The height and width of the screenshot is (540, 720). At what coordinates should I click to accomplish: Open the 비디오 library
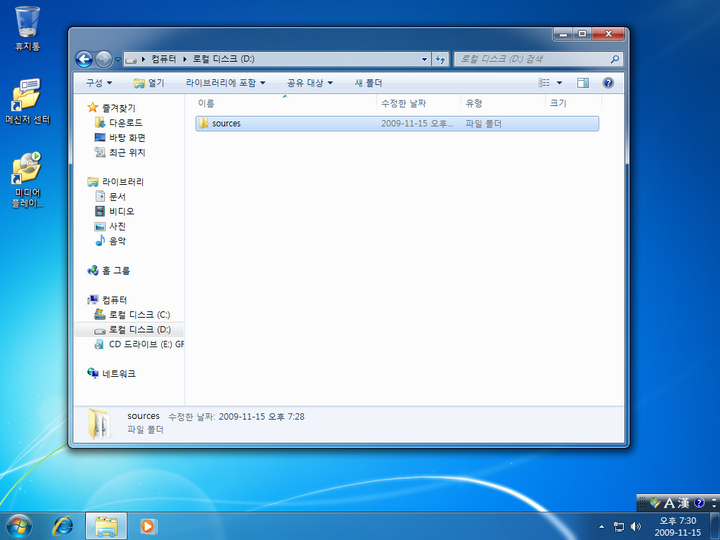coord(121,211)
